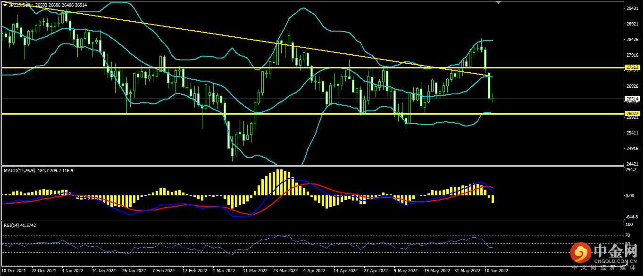Screen dimensions: 644x276
Task: Open the chart menu triangle beside JP225,Daily
Action: (5, 5)
